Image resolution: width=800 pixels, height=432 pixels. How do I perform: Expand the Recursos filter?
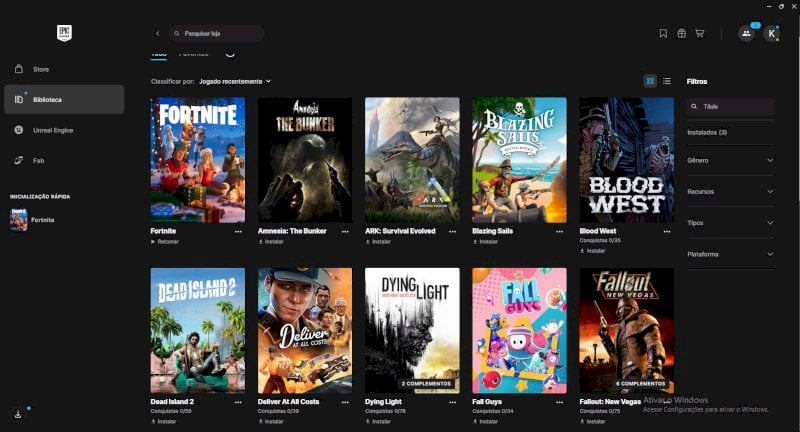pyautogui.click(x=731, y=192)
